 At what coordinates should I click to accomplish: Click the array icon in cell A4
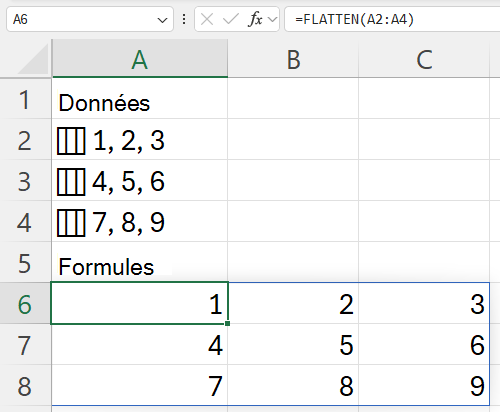pyautogui.click(x=71, y=223)
